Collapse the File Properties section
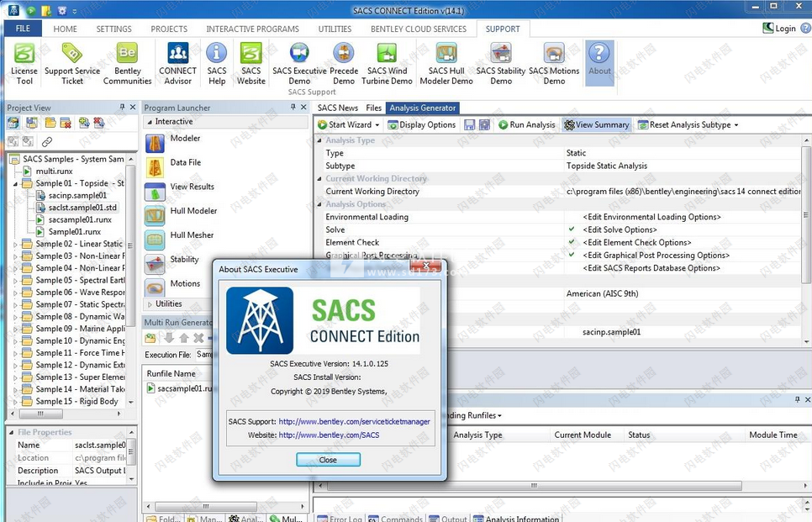812x522 pixels. 12,432
